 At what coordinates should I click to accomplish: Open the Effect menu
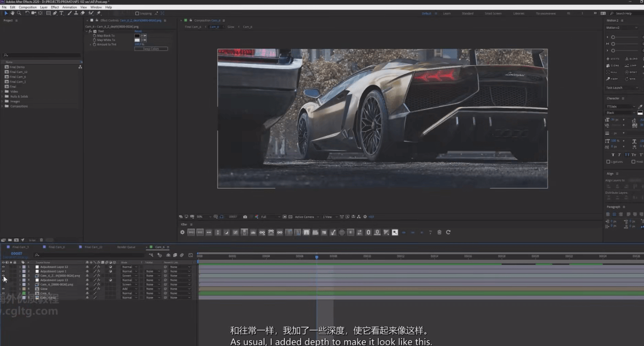[x=55, y=7]
